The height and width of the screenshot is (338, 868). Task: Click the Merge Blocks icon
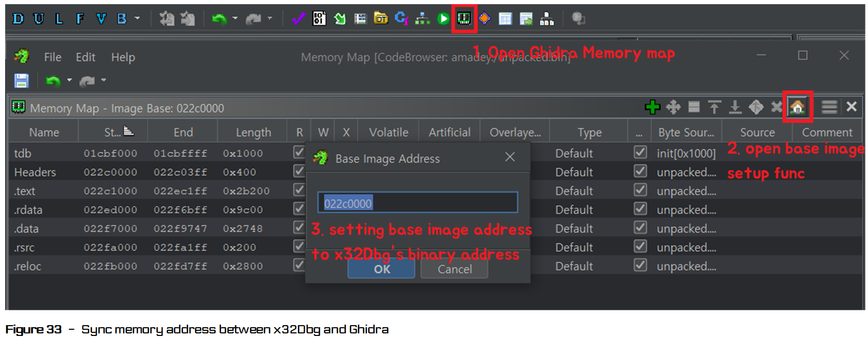pos(756,107)
